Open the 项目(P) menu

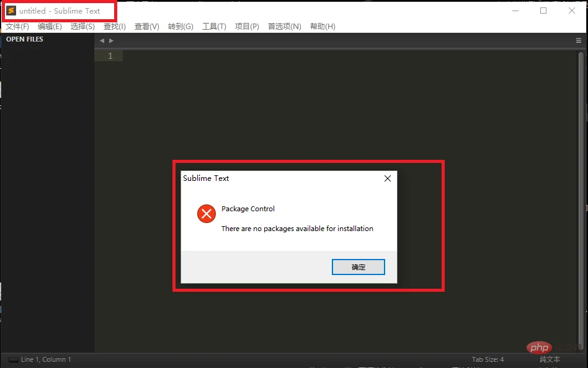click(247, 27)
